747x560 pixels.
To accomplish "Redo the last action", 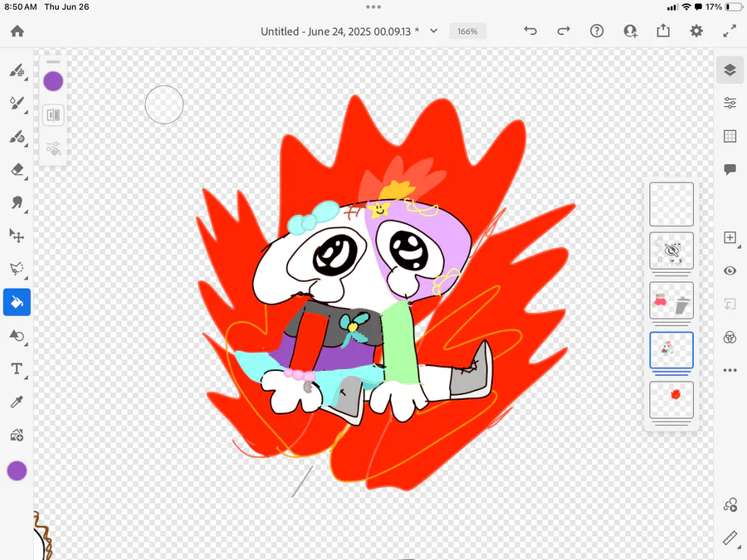I will pyautogui.click(x=564, y=31).
